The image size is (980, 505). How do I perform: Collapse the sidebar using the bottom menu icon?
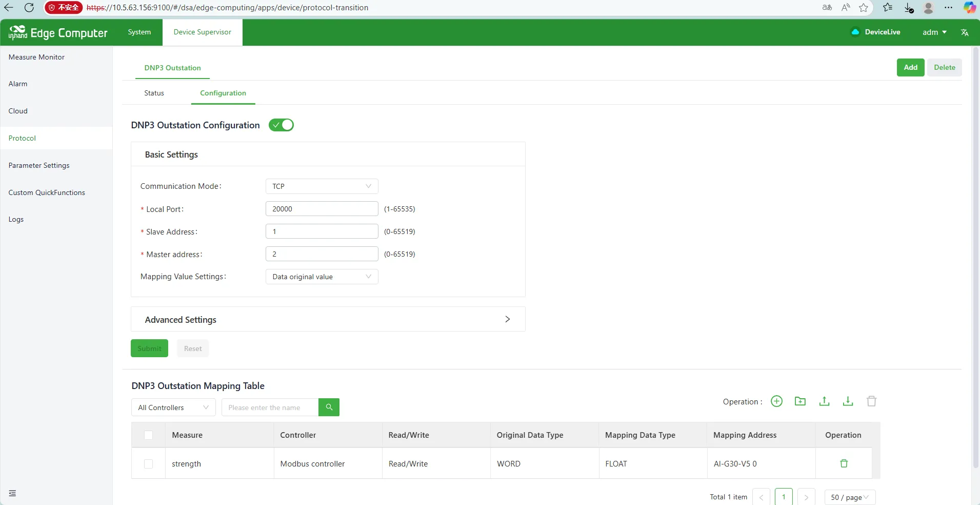[13, 493]
